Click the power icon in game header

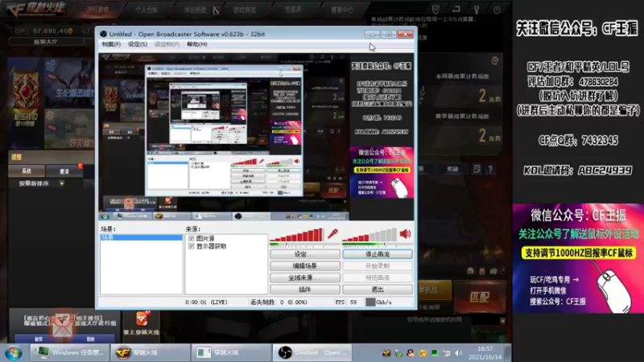pyautogui.click(x=497, y=9)
